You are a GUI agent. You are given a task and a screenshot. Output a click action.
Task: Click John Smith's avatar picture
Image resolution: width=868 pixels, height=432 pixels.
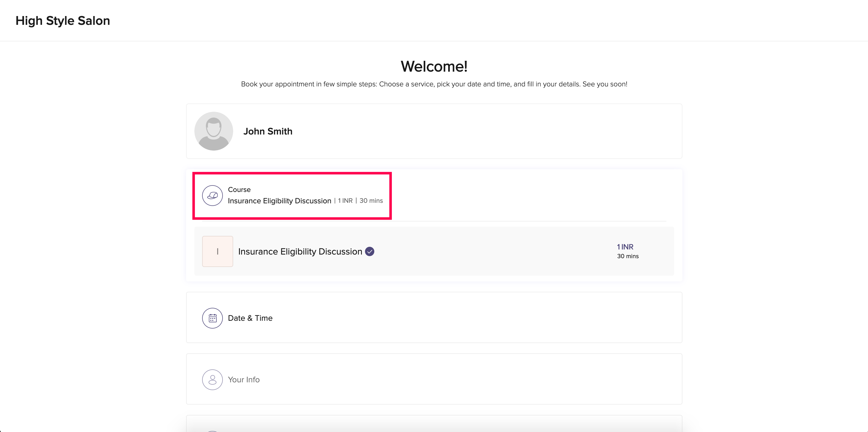coord(214,131)
